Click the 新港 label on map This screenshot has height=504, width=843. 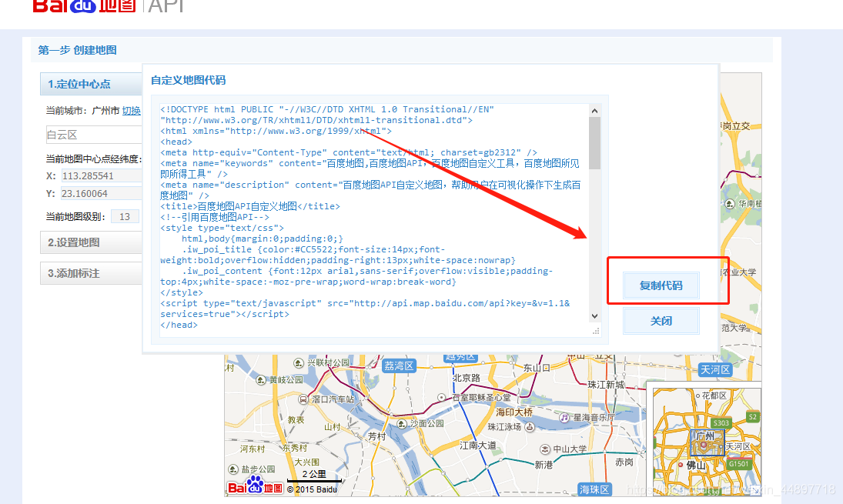[x=544, y=465]
